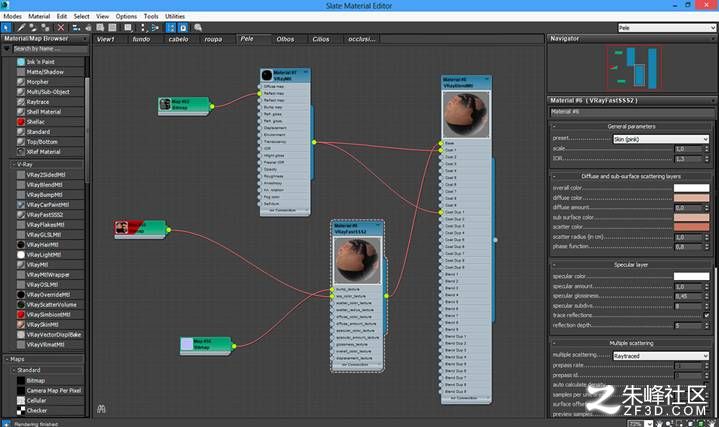This screenshot has width=719, height=427.
Task: Click the lay out children icon
Action: 155,28
